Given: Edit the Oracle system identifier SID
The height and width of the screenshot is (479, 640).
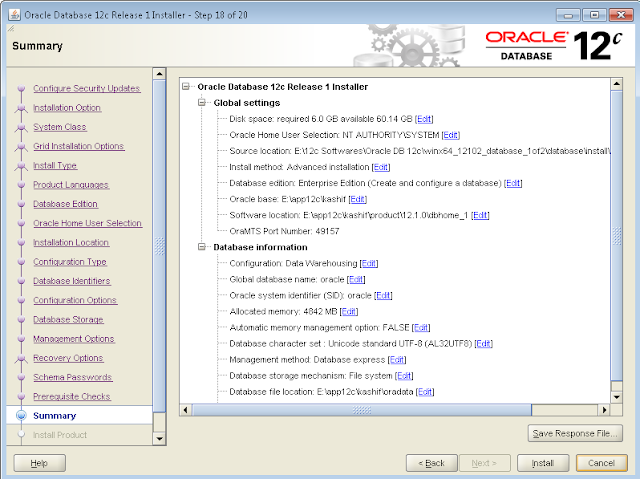Looking at the screenshot, I should coord(383,295).
